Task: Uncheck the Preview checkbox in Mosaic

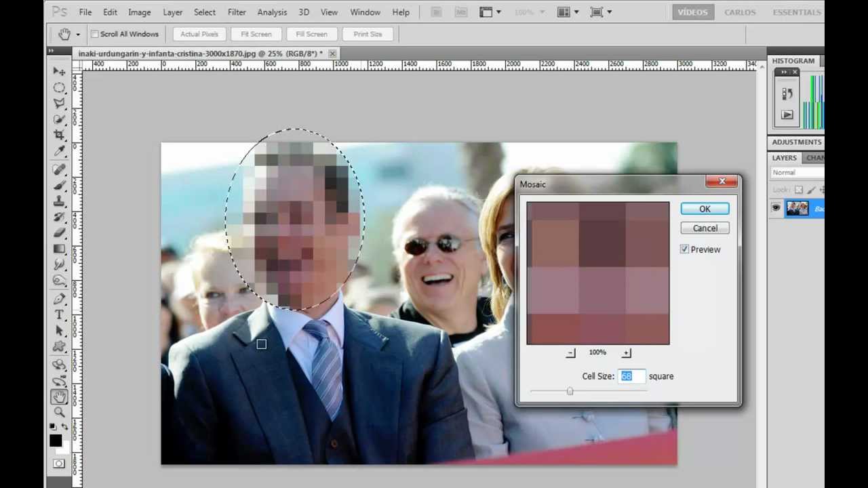Action: (684, 249)
